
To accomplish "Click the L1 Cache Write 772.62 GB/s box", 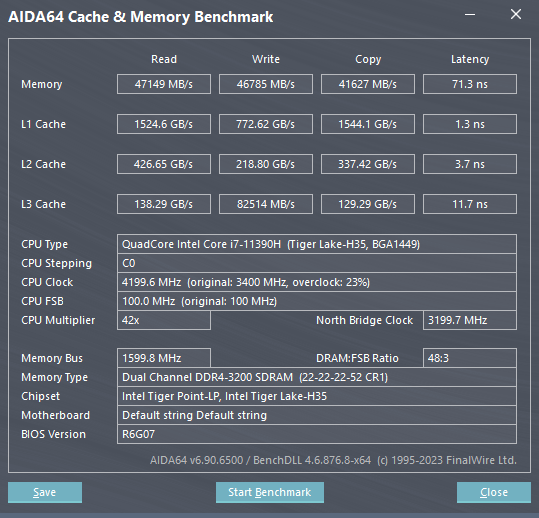I will (x=266, y=124).
